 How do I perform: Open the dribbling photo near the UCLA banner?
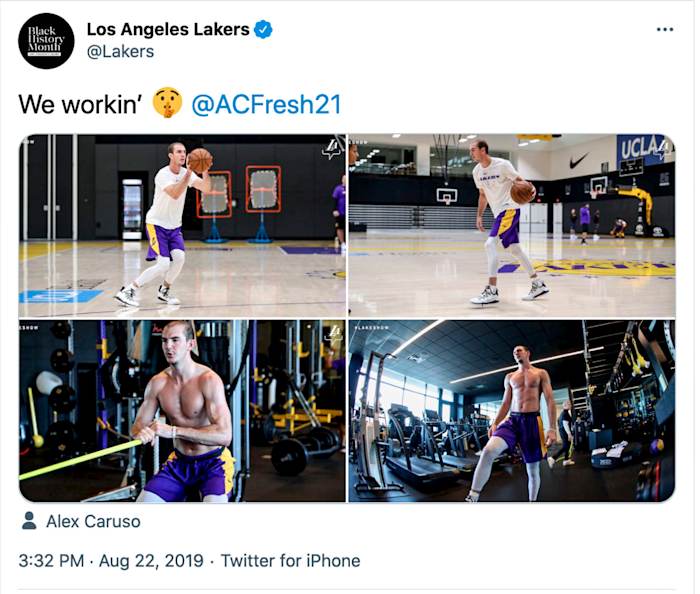[512, 225]
